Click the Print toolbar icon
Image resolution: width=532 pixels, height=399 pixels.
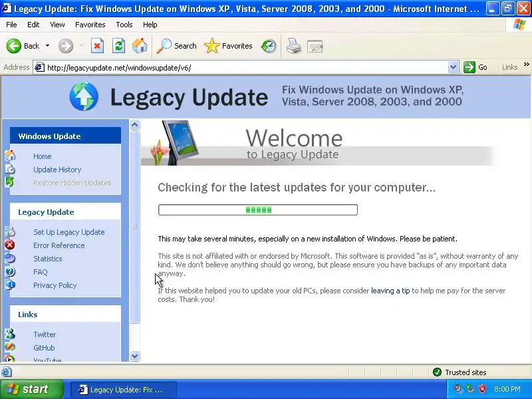tap(294, 46)
